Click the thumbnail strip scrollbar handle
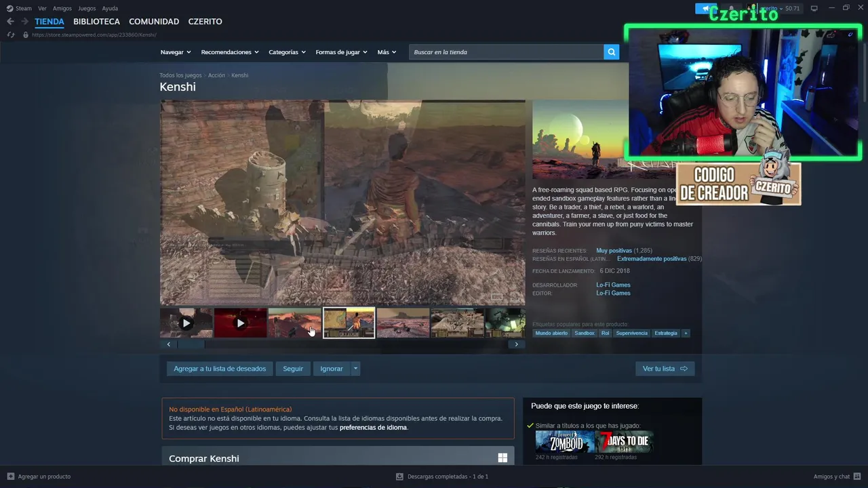Screen dimensions: 868x488 pos(191,344)
